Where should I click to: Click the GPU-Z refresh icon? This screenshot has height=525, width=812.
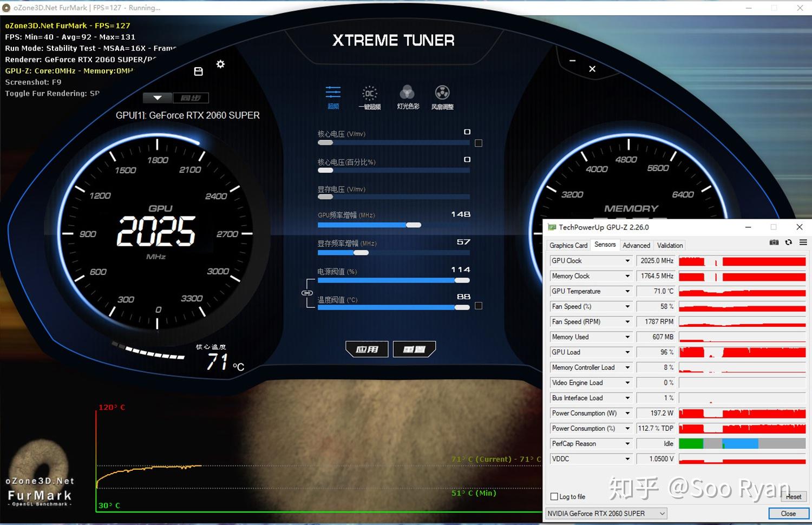(789, 242)
